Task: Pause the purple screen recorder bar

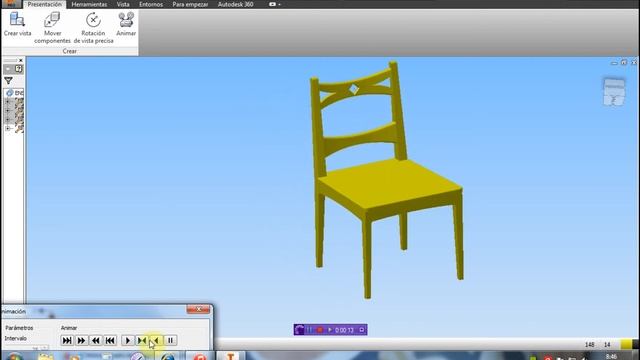Action: click(309, 330)
